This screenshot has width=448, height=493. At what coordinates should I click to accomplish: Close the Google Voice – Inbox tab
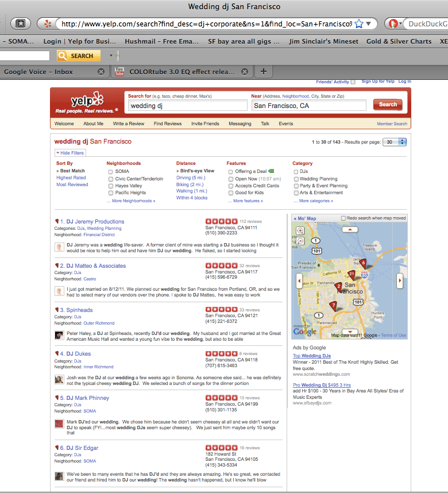101,72
